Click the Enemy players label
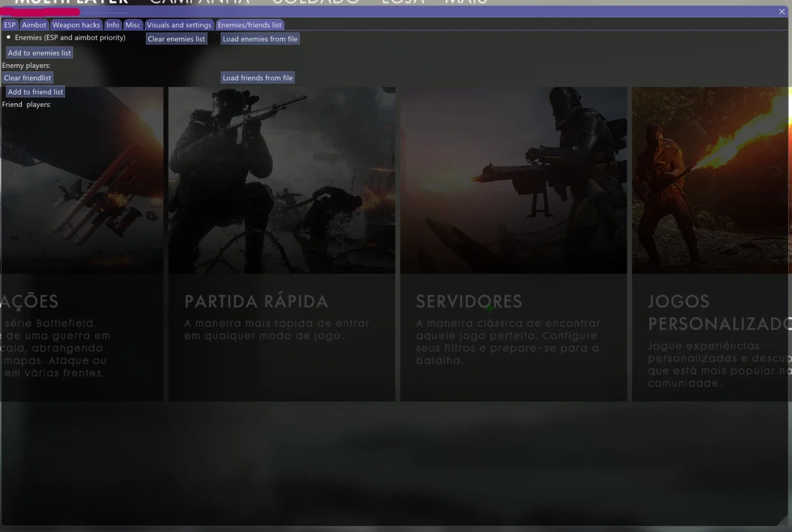The width and height of the screenshot is (792, 532). (x=27, y=66)
